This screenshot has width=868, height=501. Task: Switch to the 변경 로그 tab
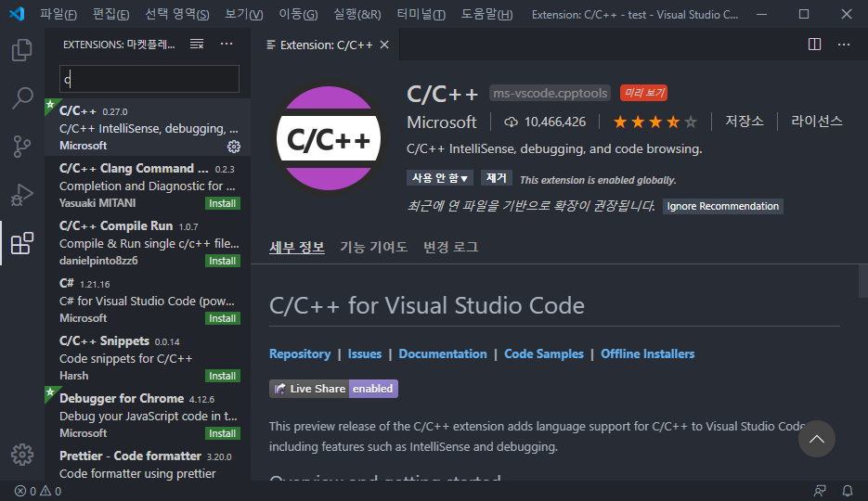coord(450,247)
